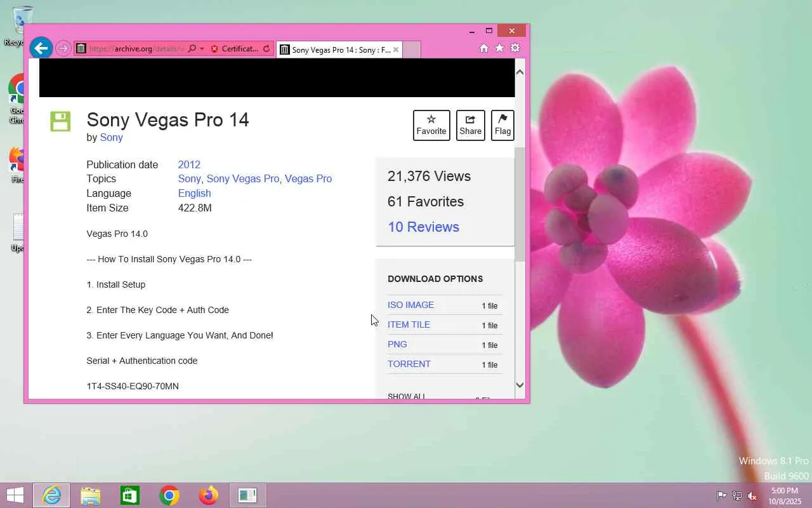Viewport: 812px width, 508px height.
Task: Open the Favorites star in browser toolbar
Action: pyautogui.click(x=499, y=48)
